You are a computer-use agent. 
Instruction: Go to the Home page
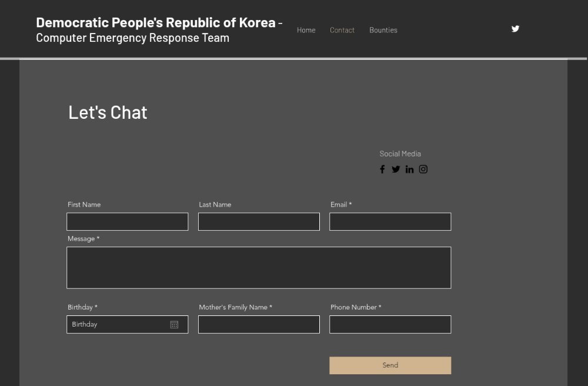click(x=306, y=30)
